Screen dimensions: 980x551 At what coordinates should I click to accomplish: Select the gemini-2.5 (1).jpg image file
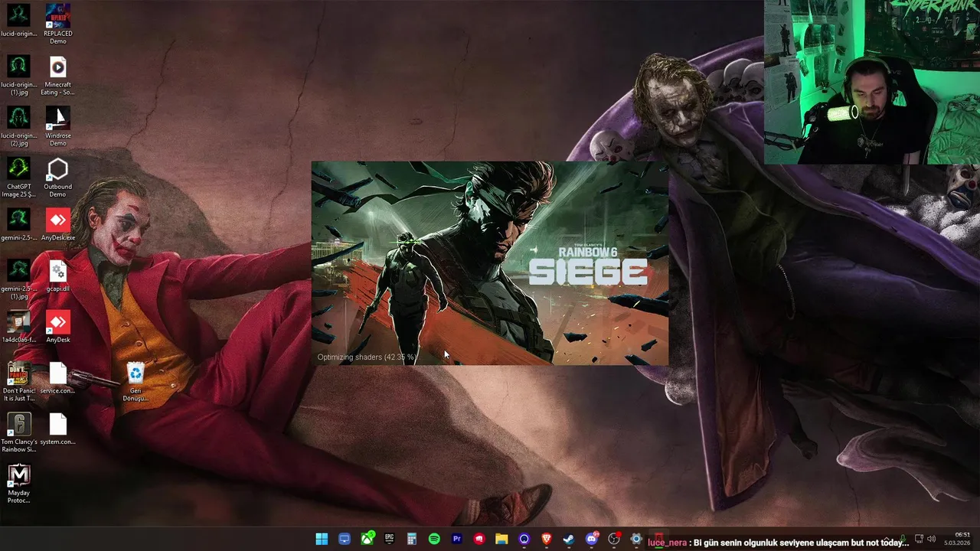coord(18,279)
